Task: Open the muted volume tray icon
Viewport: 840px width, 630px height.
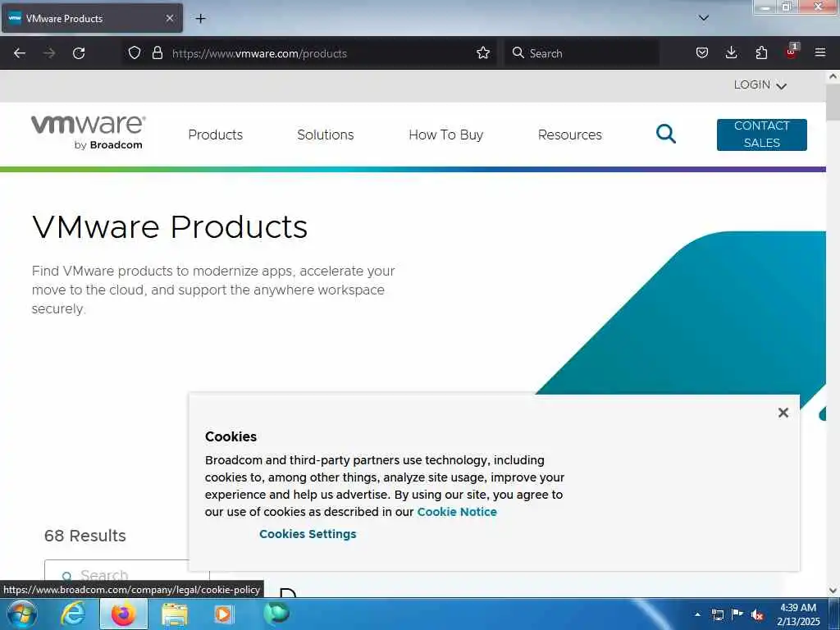Action: pyautogui.click(x=757, y=614)
